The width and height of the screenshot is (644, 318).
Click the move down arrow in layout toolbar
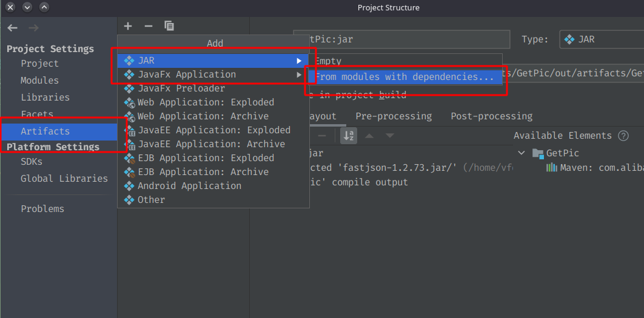pos(390,136)
